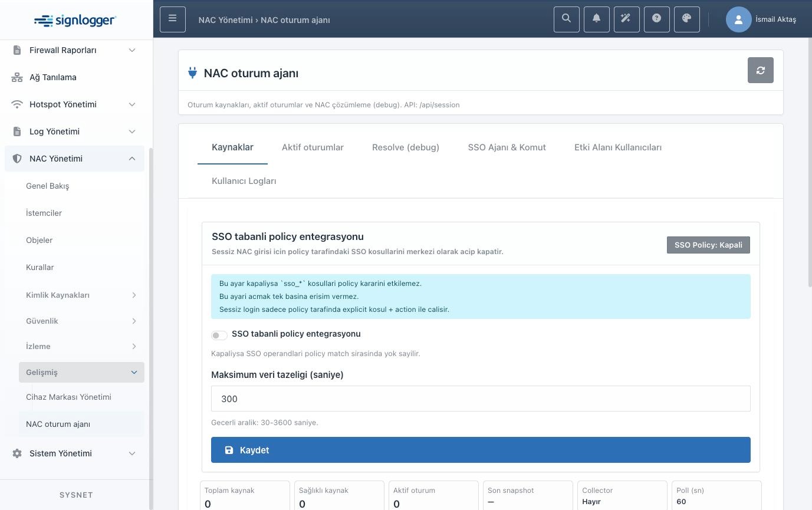The image size is (812, 510).
Task: Collapse Gelişmiş submenu chevron
Action: click(134, 372)
